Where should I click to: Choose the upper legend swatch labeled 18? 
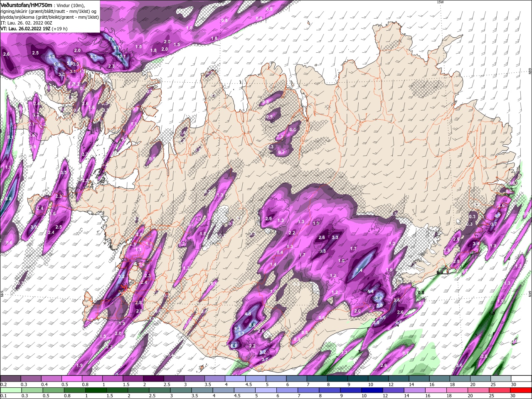461,379
